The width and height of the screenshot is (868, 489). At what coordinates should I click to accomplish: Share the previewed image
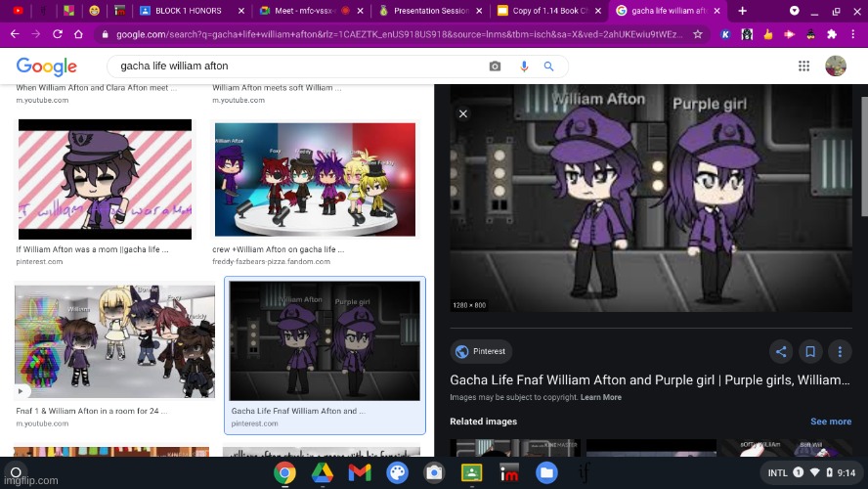point(781,351)
